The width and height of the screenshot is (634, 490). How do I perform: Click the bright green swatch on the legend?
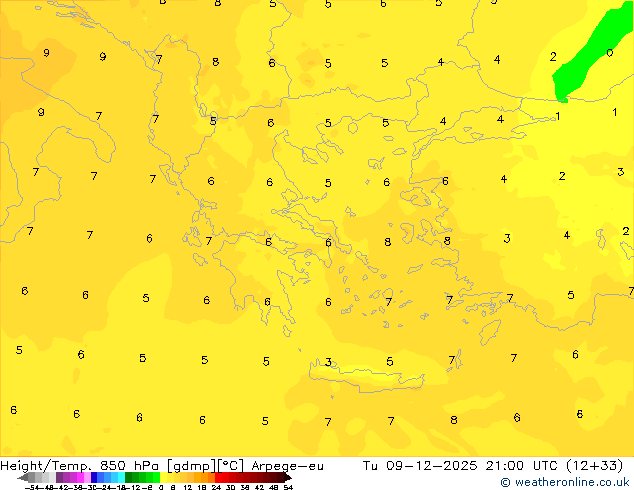coord(156,478)
